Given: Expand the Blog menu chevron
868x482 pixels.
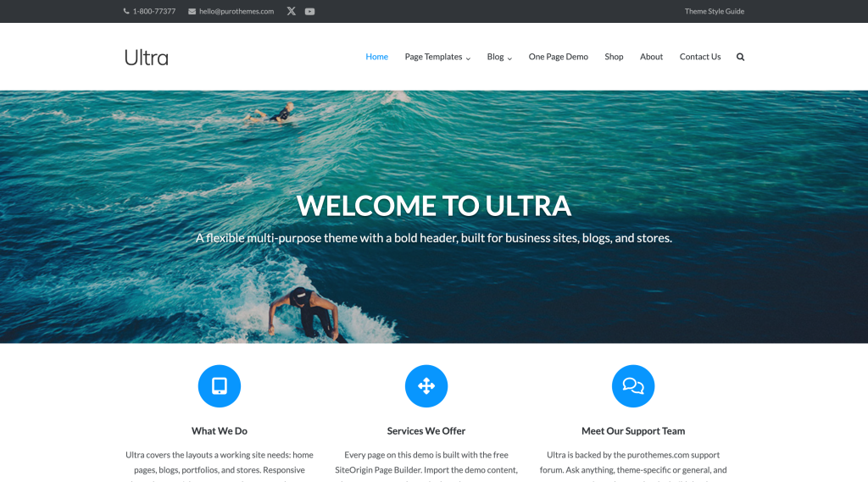Looking at the screenshot, I should tap(509, 58).
